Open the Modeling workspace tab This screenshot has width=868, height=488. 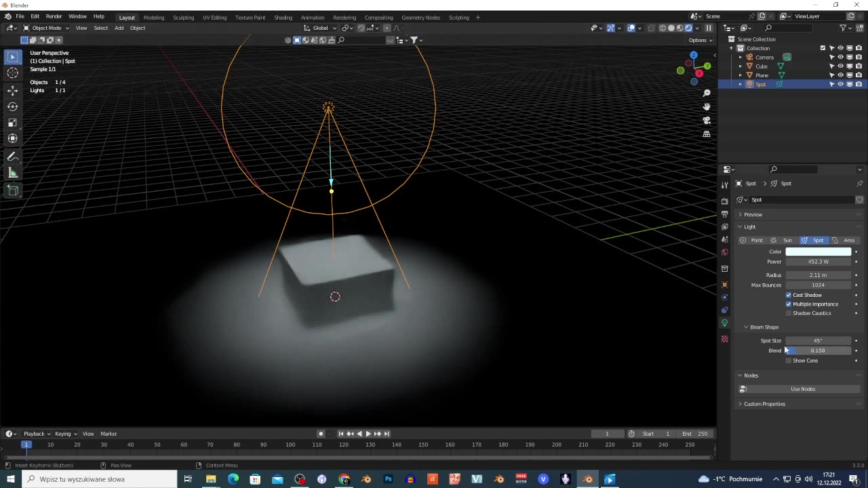(154, 17)
